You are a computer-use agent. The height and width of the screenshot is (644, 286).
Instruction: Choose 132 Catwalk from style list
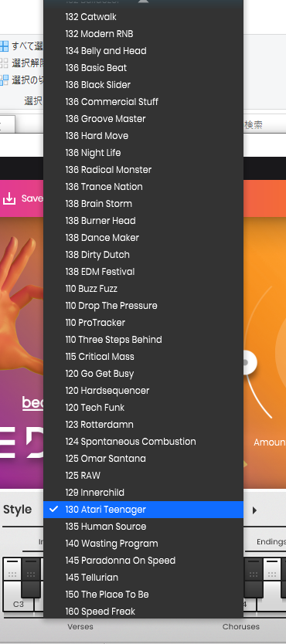tap(144, 17)
